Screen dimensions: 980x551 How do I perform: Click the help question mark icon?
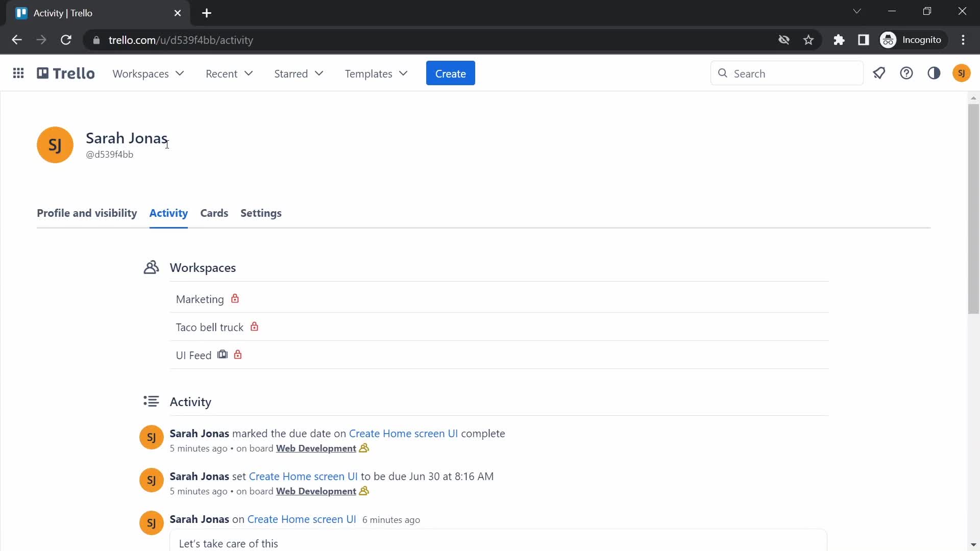coord(906,73)
